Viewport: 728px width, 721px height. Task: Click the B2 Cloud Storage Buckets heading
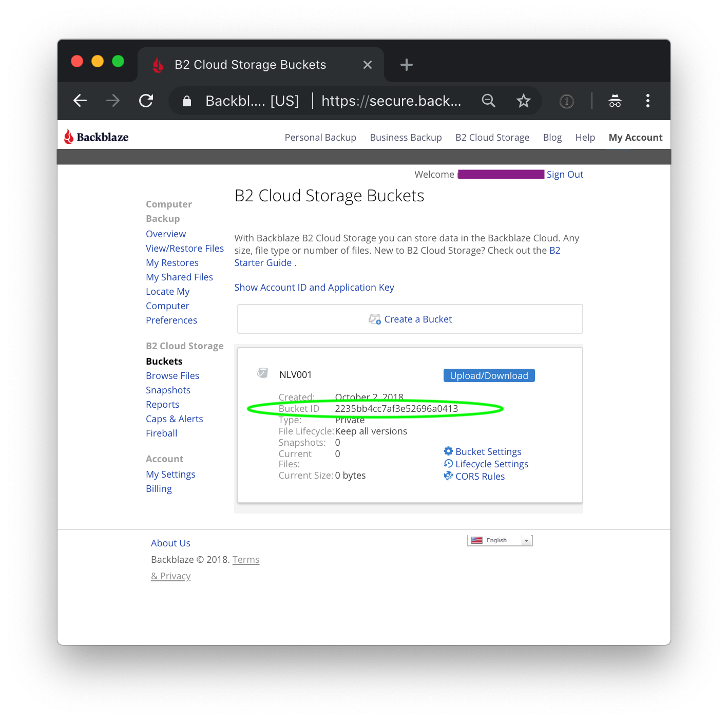click(329, 196)
